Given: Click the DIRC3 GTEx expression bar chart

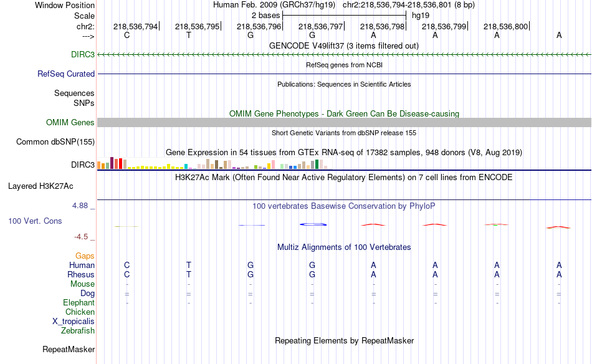Looking at the screenshot, I should [x=214, y=164].
